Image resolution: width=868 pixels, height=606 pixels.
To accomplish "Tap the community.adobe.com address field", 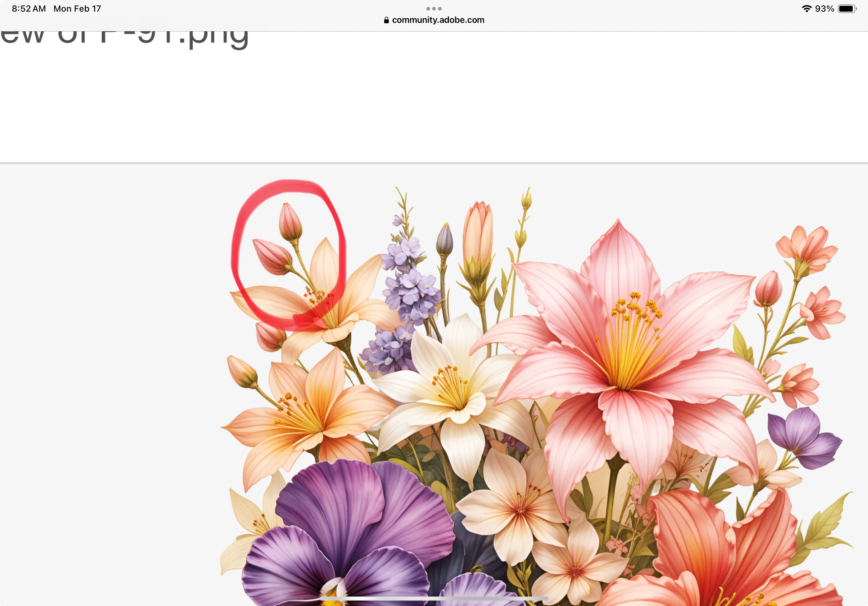I will point(438,20).
